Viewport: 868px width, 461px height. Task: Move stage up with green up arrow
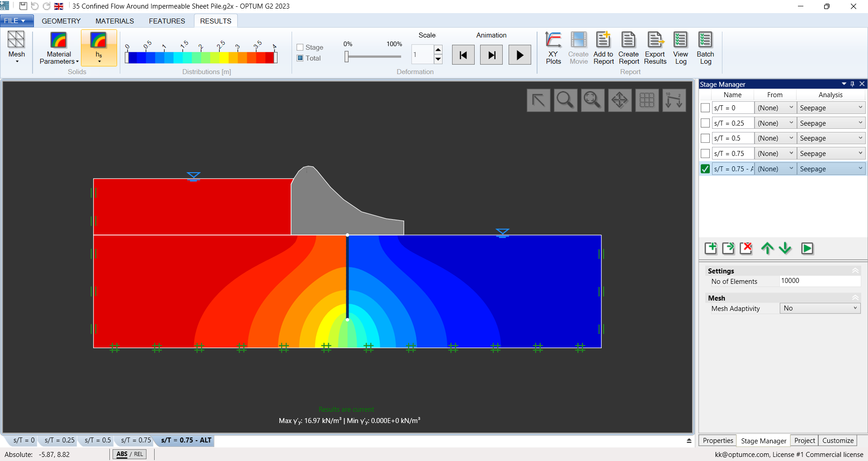[767, 248]
